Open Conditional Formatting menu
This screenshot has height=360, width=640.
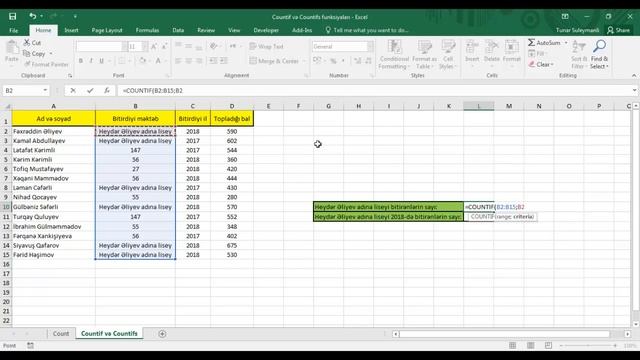coord(394,55)
